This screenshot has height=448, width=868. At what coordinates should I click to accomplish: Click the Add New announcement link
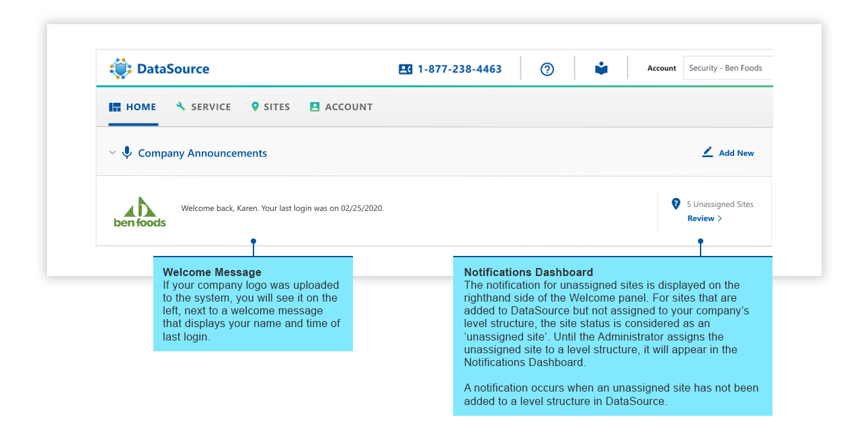click(736, 153)
